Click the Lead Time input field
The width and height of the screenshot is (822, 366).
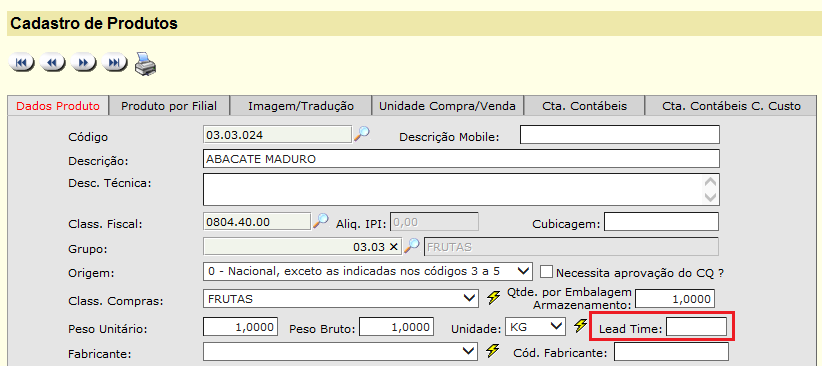(x=697, y=327)
